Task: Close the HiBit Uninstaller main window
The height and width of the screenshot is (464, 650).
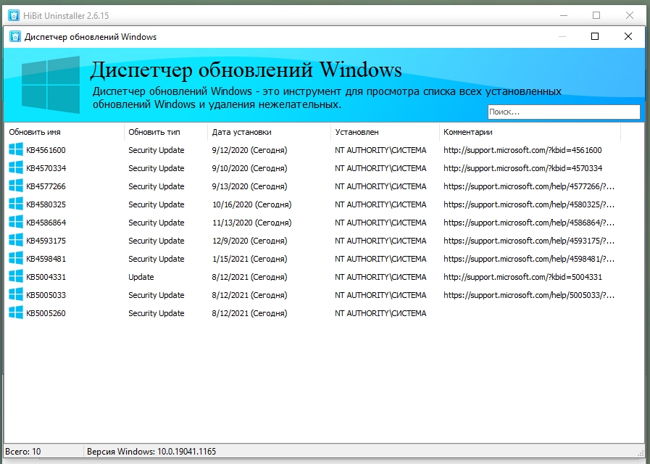Action: coord(629,15)
